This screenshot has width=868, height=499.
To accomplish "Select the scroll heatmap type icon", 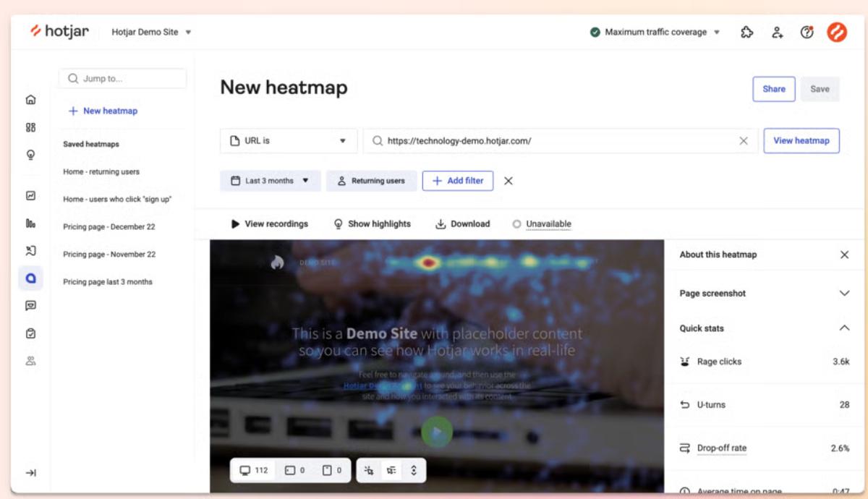I will [414, 470].
